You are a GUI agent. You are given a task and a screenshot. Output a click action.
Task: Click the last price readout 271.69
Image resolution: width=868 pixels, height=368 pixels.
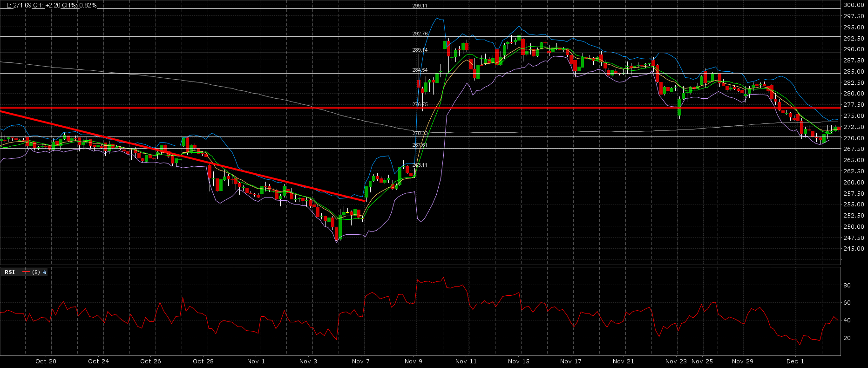tap(18, 5)
